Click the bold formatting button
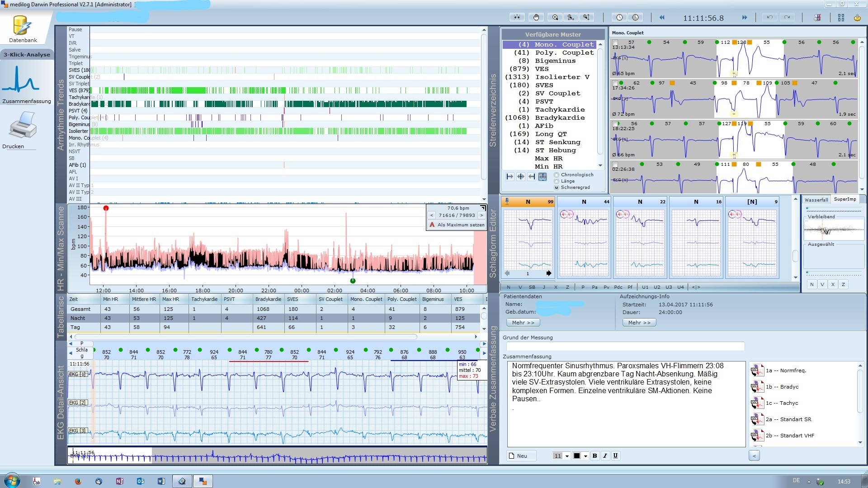Screen dimensions: 868x488 coord(594,456)
